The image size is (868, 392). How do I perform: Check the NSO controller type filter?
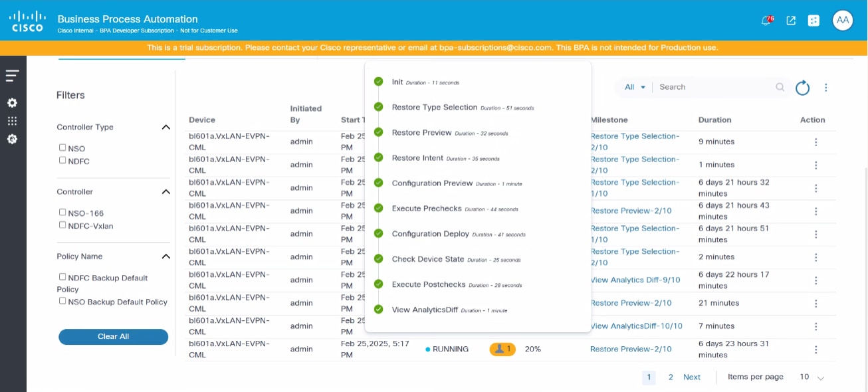62,148
